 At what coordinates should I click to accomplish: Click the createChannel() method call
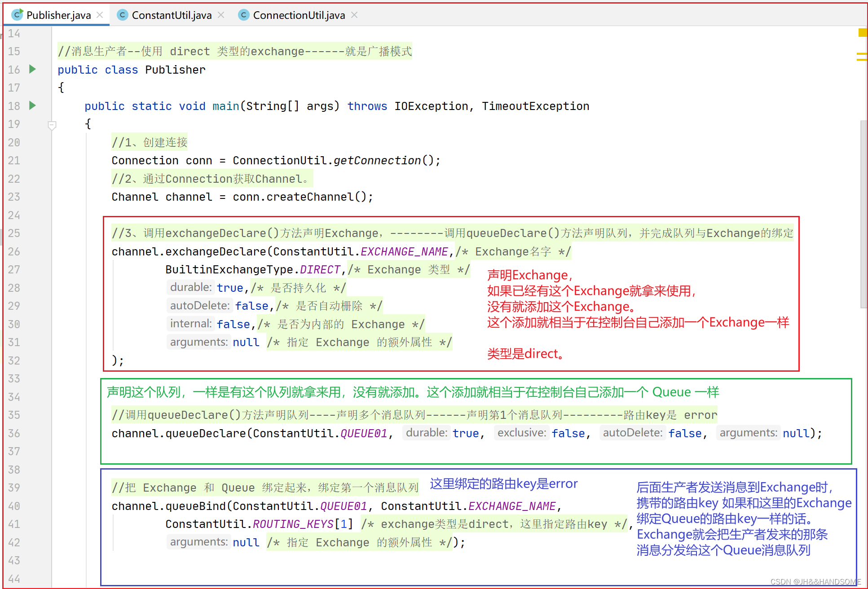(x=316, y=197)
